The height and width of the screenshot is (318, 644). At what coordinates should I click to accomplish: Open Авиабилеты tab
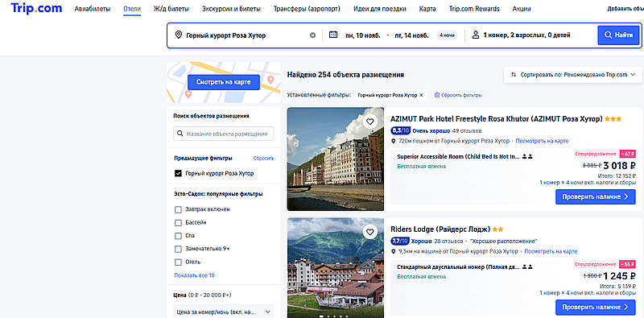coord(93,9)
